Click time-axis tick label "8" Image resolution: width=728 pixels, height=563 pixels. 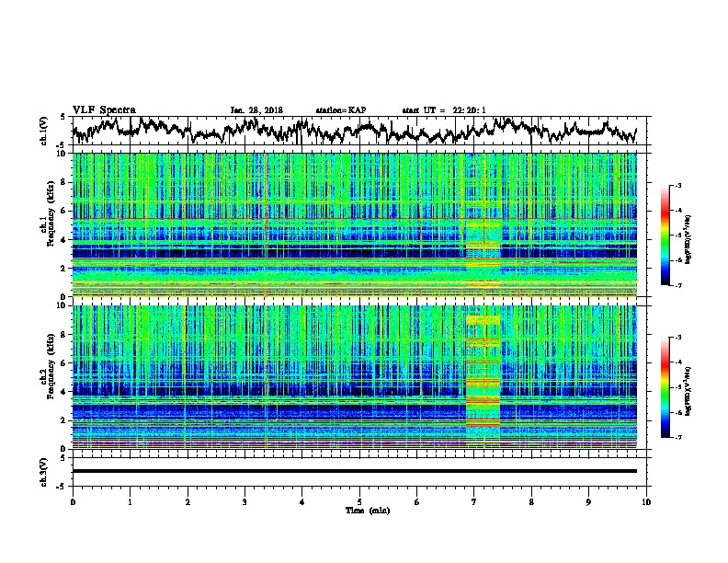coord(531,502)
